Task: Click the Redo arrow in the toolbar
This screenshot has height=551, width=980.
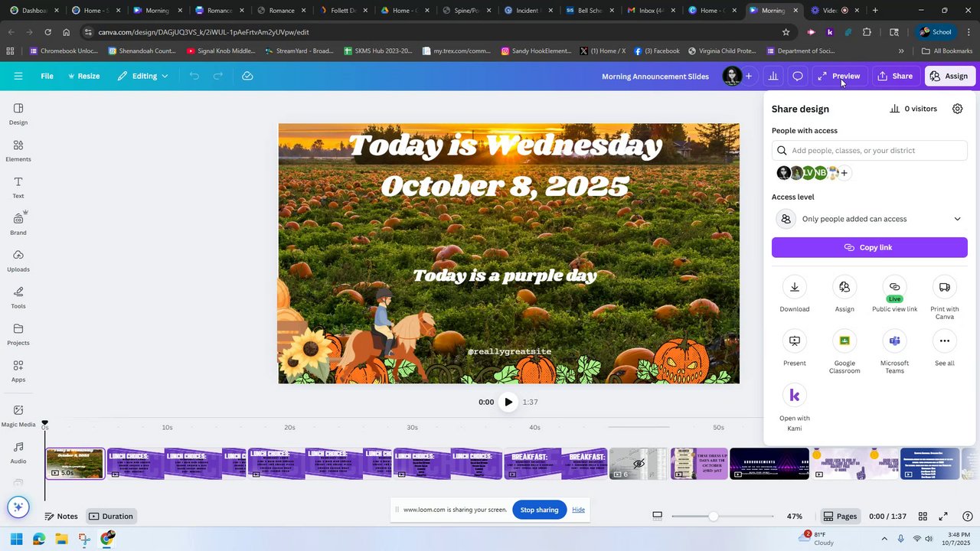Action: pyautogui.click(x=218, y=76)
